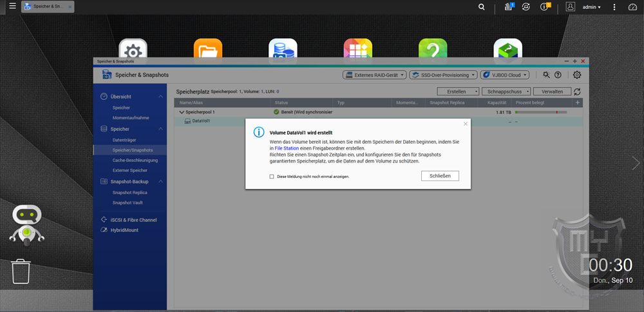Click the refresh icon next to Verwalten
The height and width of the screenshot is (312, 644).
577,92
